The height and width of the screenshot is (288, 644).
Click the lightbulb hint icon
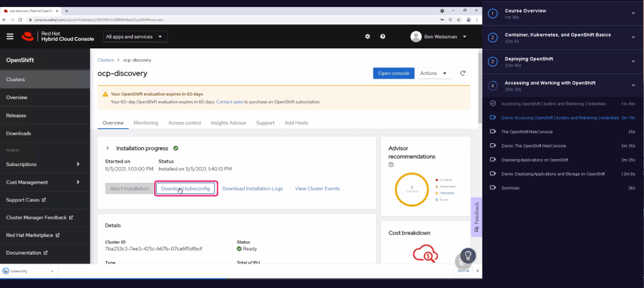click(x=468, y=255)
